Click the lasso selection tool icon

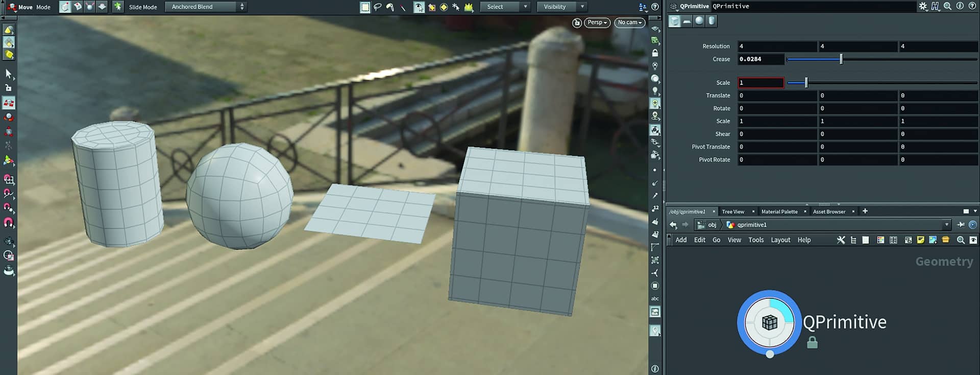click(x=378, y=7)
